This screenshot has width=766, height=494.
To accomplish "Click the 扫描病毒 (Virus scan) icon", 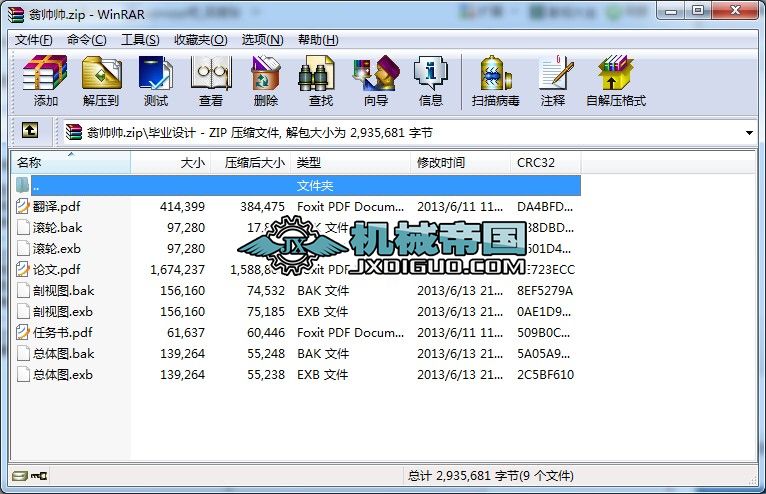I will (495, 82).
